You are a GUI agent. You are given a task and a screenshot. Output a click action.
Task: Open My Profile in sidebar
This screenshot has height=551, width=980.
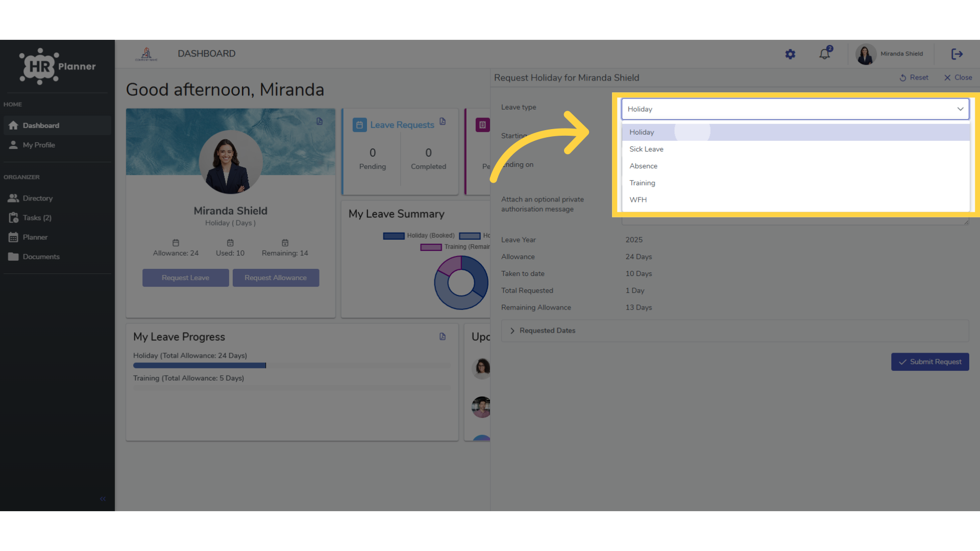coord(57,145)
